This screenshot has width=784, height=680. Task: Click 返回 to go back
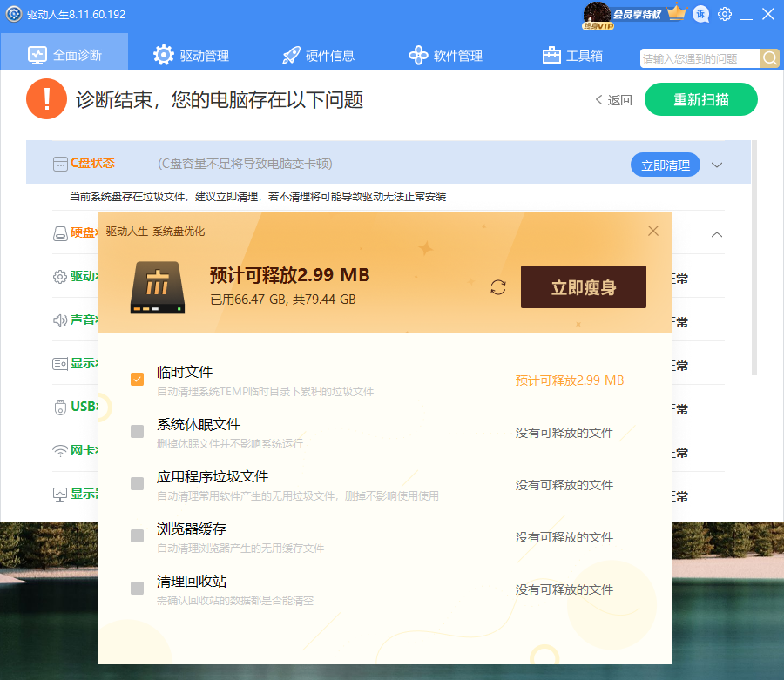[614, 100]
